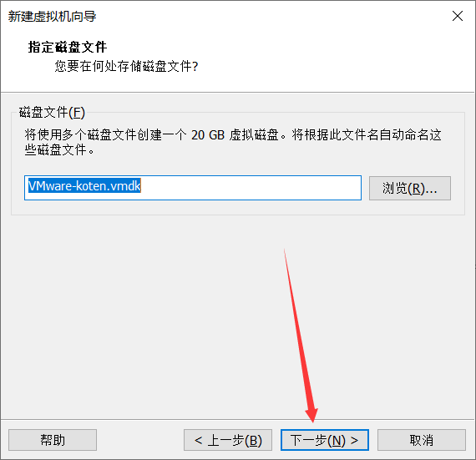Viewport: 476px width, 460px height.
Task: Click the highlighted VMware-koten.vmdk filename text
Action: coord(84,185)
